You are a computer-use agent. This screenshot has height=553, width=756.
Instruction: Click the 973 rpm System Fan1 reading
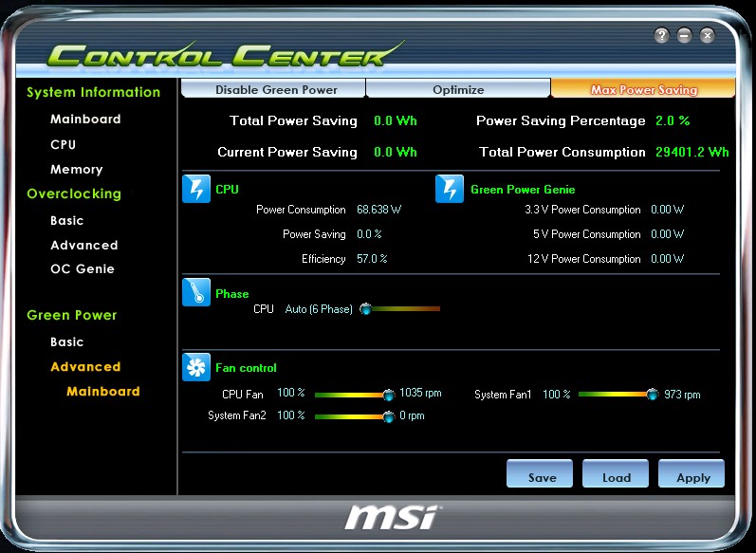pos(682,395)
